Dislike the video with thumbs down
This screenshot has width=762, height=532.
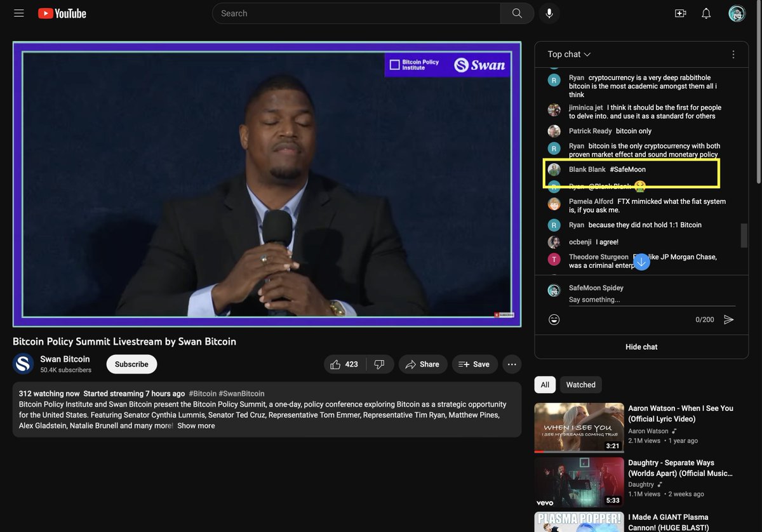[380, 364]
